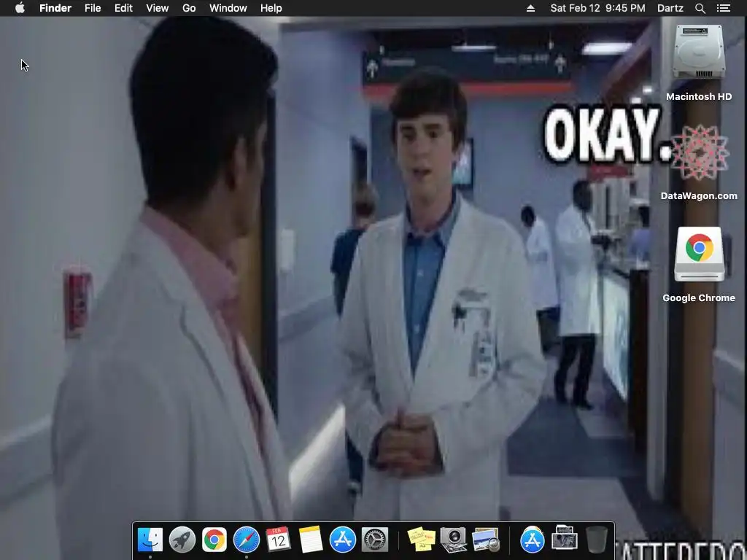Image resolution: width=747 pixels, height=560 pixels.
Task: Open System Preferences gear in Dock
Action: click(375, 540)
